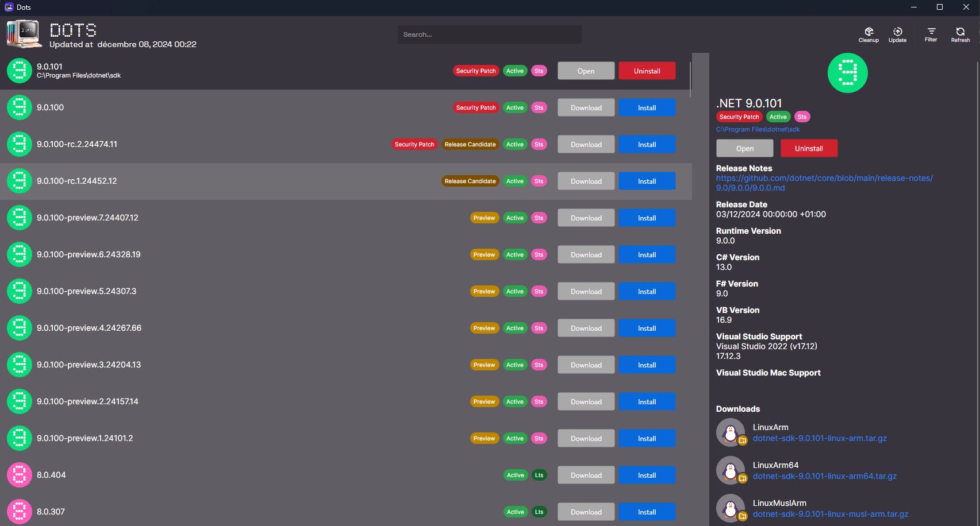
Task: Select the 9.0.100-preview.4.24267.66 version text
Action: pos(89,328)
